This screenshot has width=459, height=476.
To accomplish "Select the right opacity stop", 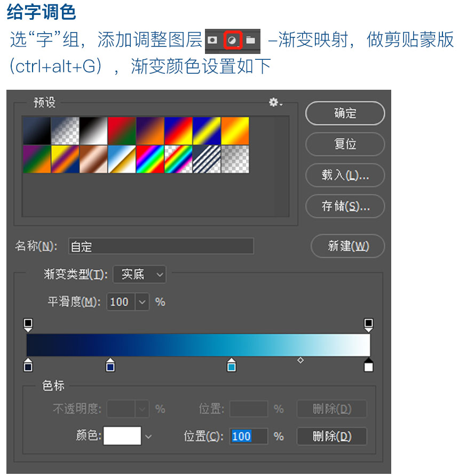I will tap(368, 325).
